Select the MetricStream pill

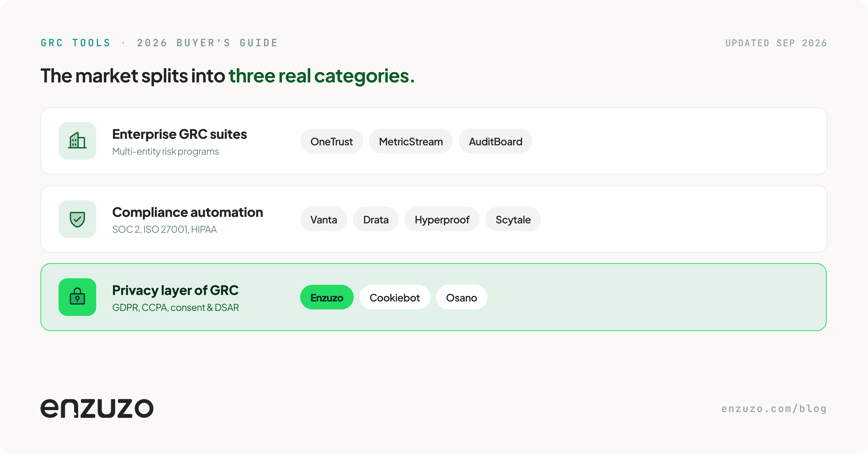click(x=411, y=141)
